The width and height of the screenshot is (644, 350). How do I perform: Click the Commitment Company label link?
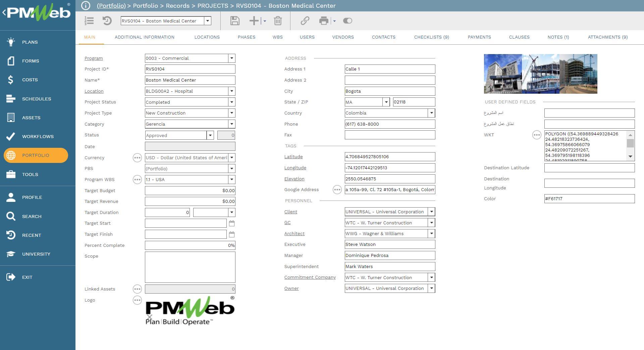click(310, 277)
